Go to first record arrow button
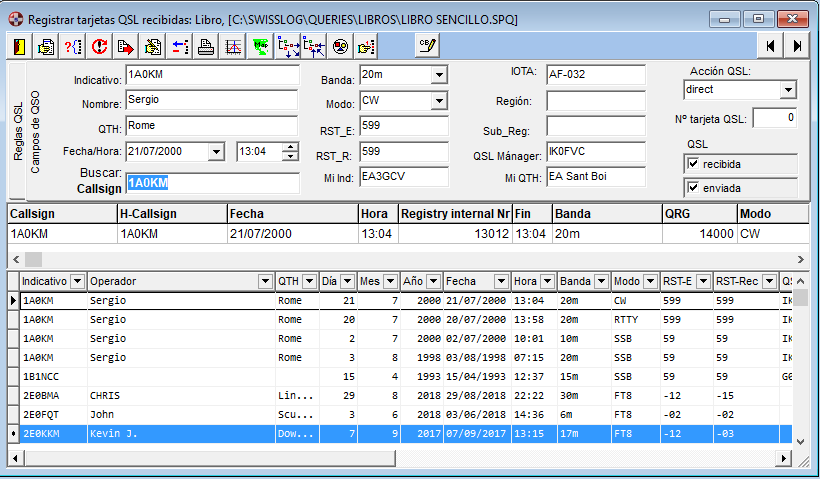Screen dimensions: 820x479 tap(770, 46)
